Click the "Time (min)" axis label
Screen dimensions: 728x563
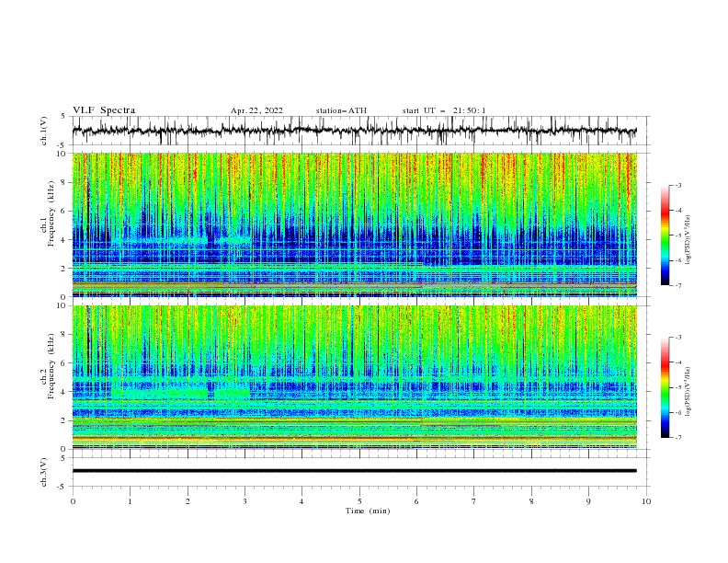pyautogui.click(x=368, y=511)
